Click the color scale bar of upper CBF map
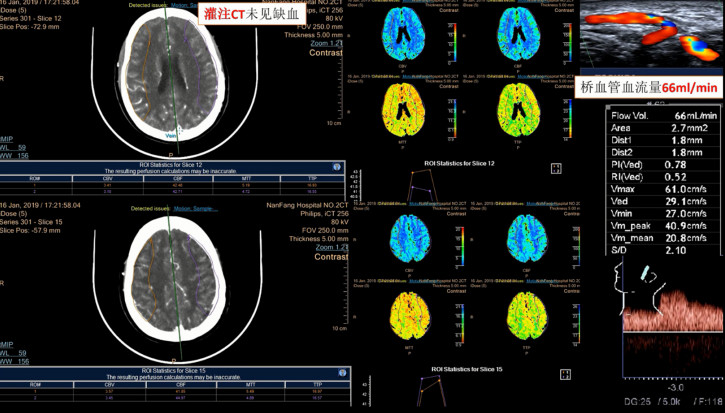The height and width of the screenshot is (413, 725). (x=570, y=43)
